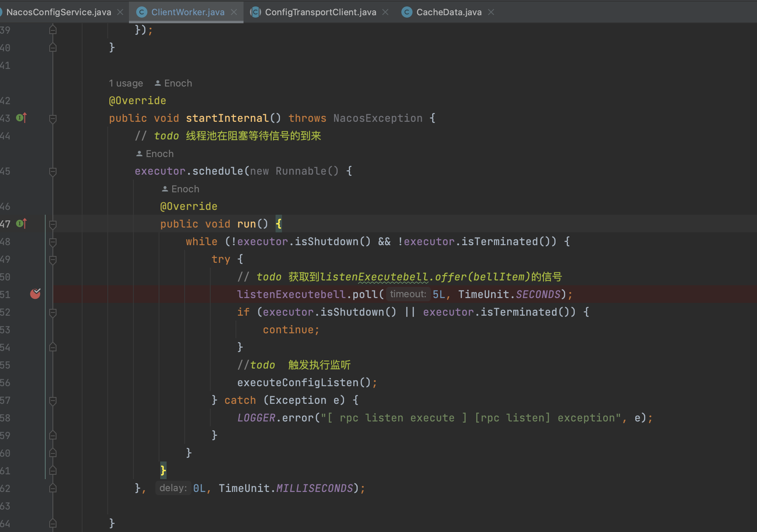Collapse the executor.schedule block at line 45

click(52, 171)
